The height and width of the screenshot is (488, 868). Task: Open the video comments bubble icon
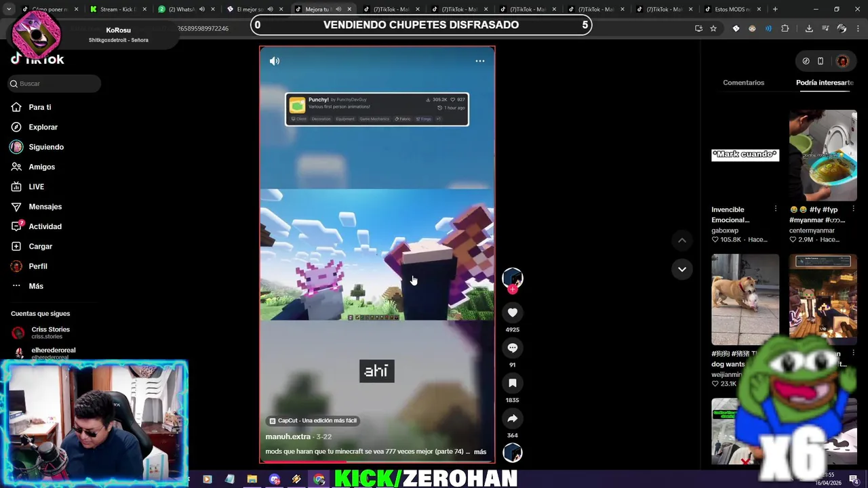click(x=513, y=348)
